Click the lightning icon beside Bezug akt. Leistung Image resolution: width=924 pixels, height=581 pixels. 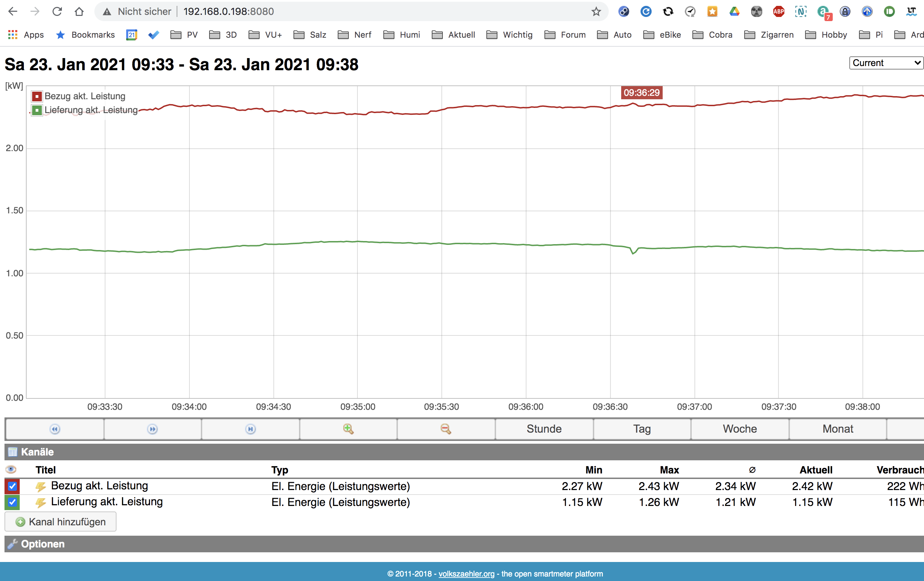click(x=41, y=487)
